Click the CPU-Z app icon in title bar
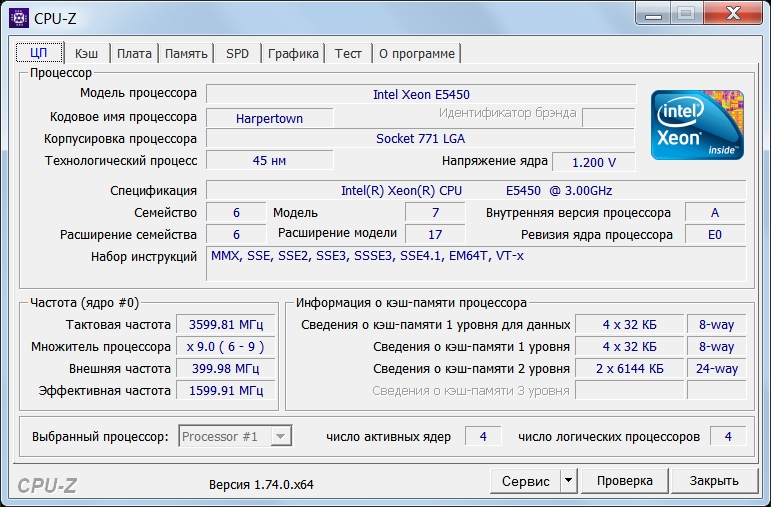The height and width of the screenshot is (507, 771). point(19,18)
